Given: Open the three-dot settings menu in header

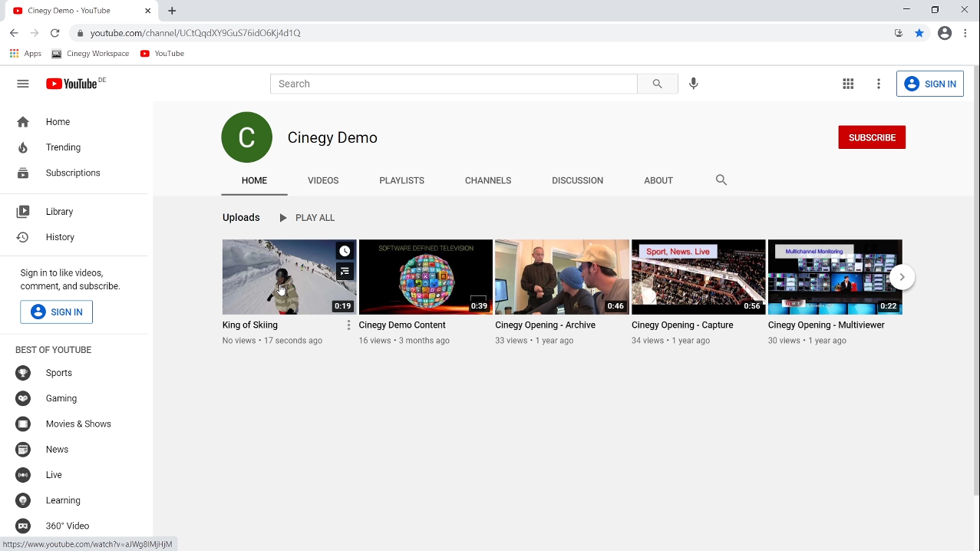Looking at the screenshot, I should [x=879, y=84].
